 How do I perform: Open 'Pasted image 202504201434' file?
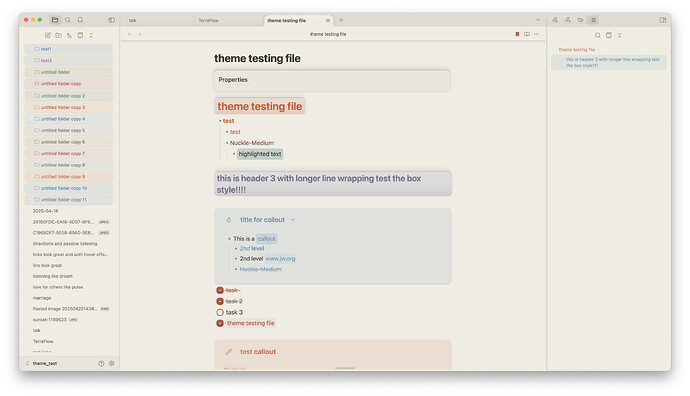coord(65,309)
